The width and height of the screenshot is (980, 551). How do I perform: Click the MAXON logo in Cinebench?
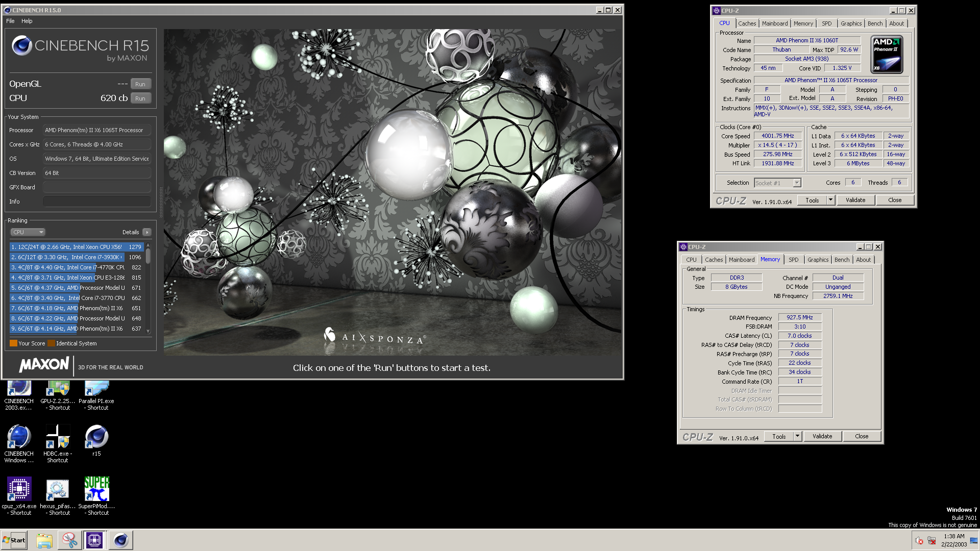pyautogui.click(x=44, y=365)
